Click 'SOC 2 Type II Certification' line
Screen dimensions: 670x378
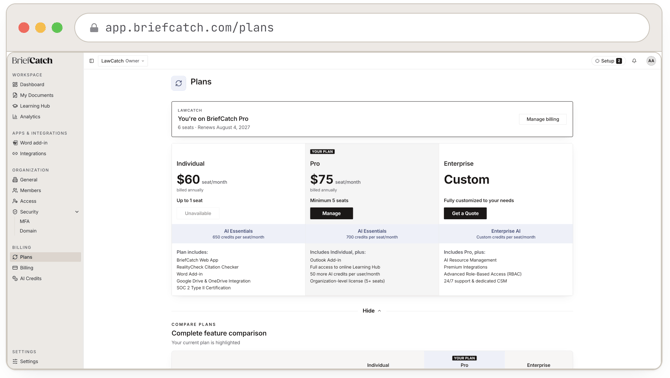[203, 288]
